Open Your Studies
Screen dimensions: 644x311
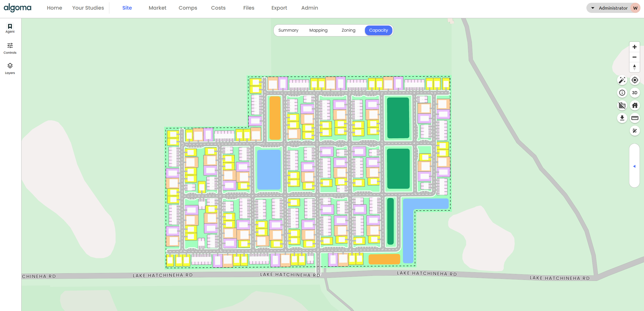pyautogui.click(x=88, y=8)
